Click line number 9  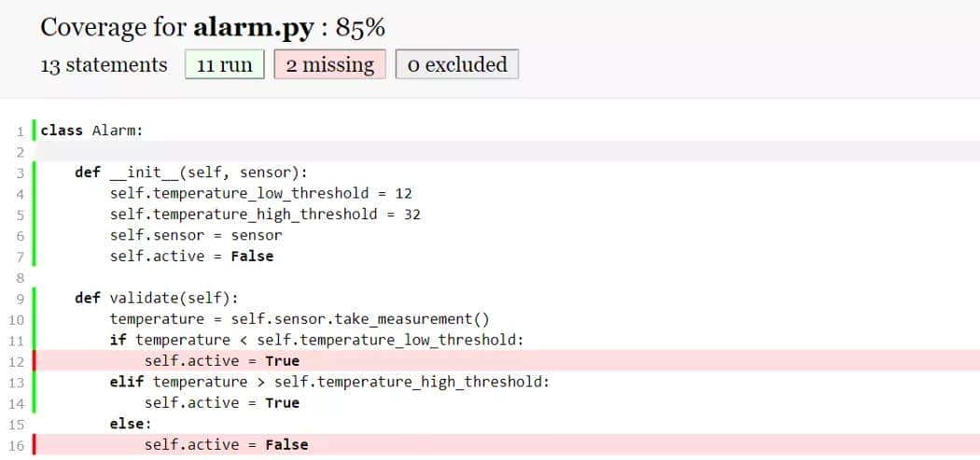pyautogui.click(x=20, y=299)
